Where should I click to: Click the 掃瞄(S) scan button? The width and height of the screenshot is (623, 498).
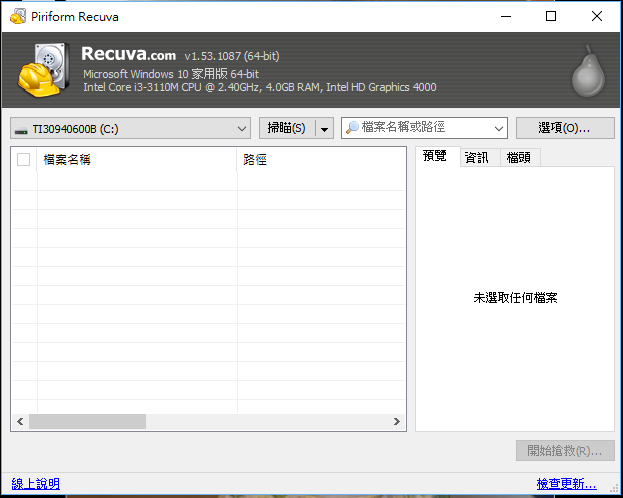click(x=287, y=128)
